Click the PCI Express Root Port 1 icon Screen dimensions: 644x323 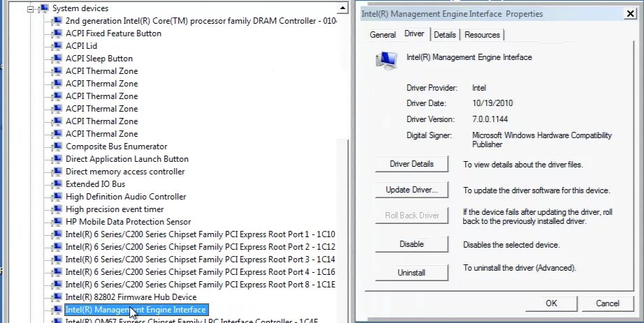point(57,234)
